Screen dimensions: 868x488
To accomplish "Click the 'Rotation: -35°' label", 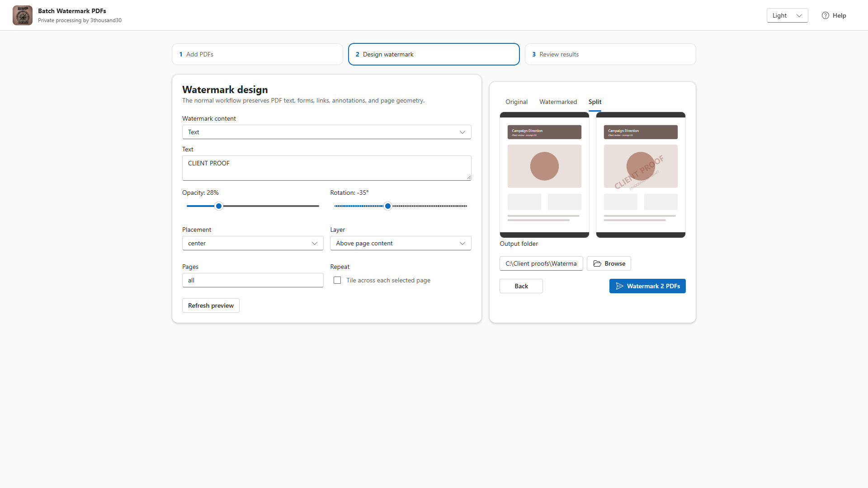I will coord(349,192).
